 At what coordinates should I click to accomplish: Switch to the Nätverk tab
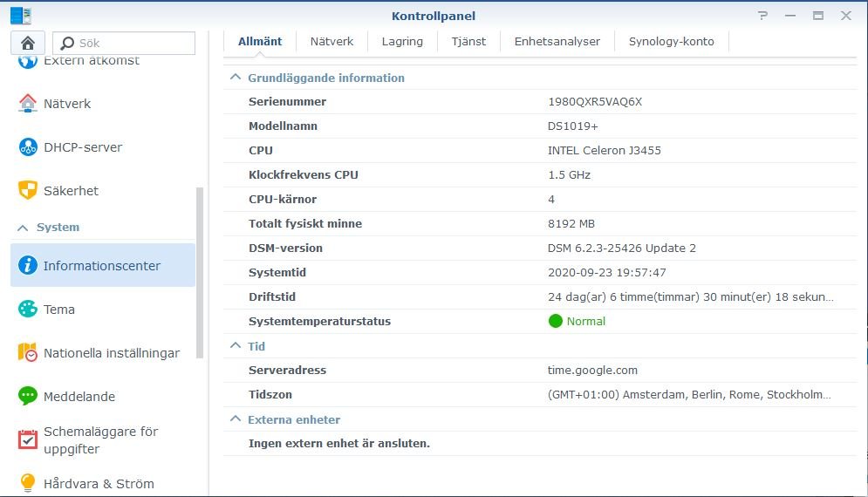pyautogui.click(x=331, y=41)
